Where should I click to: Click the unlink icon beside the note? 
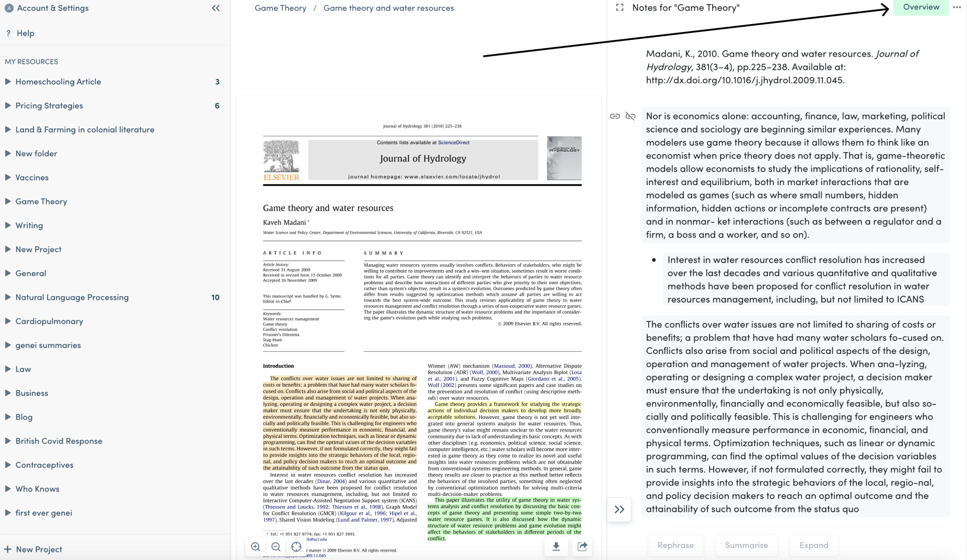(630, 116)
